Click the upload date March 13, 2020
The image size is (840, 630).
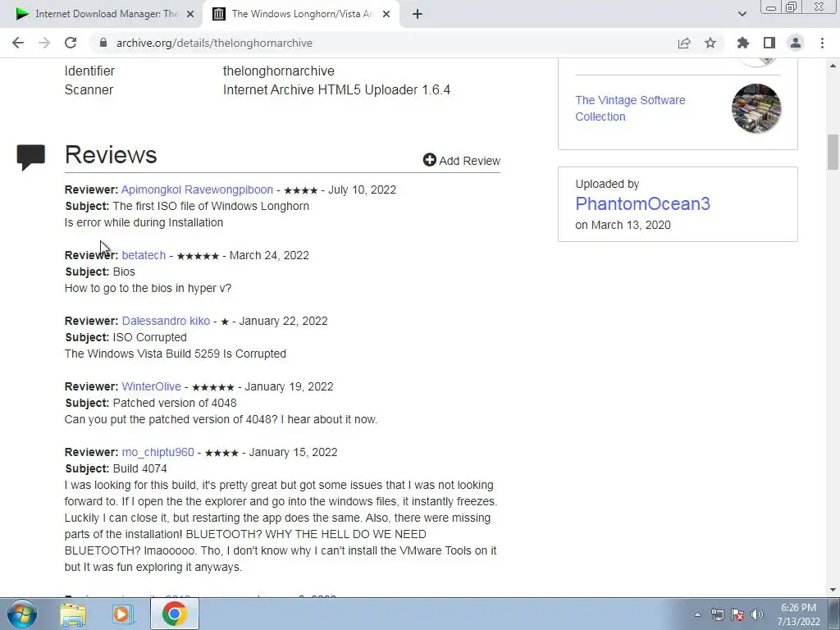(x=631, y=225)
